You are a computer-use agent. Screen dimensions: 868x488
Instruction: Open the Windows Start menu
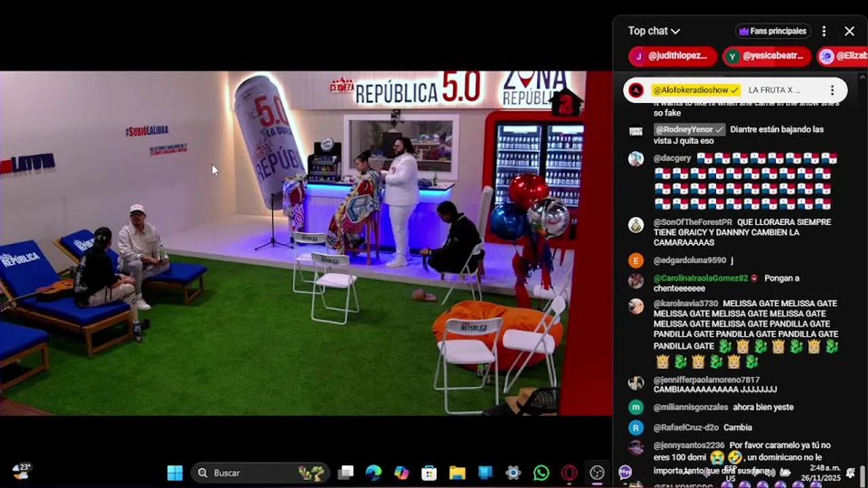pyautogui.click(x=175, y=473)
